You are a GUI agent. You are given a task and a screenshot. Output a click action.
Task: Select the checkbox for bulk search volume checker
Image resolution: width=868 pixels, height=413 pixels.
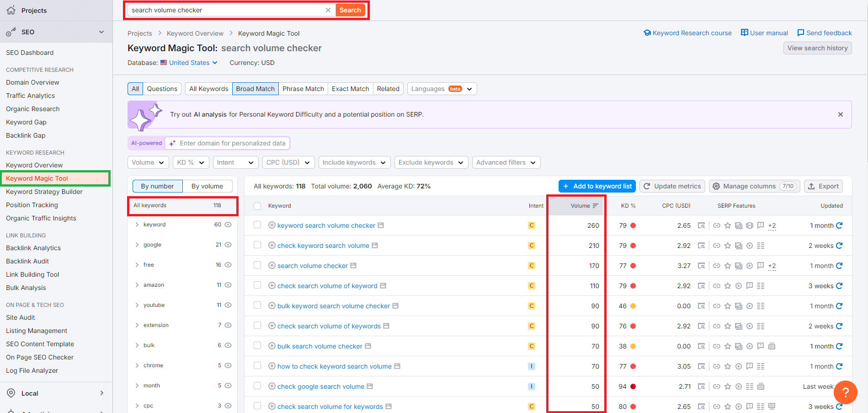click(257, 346)
